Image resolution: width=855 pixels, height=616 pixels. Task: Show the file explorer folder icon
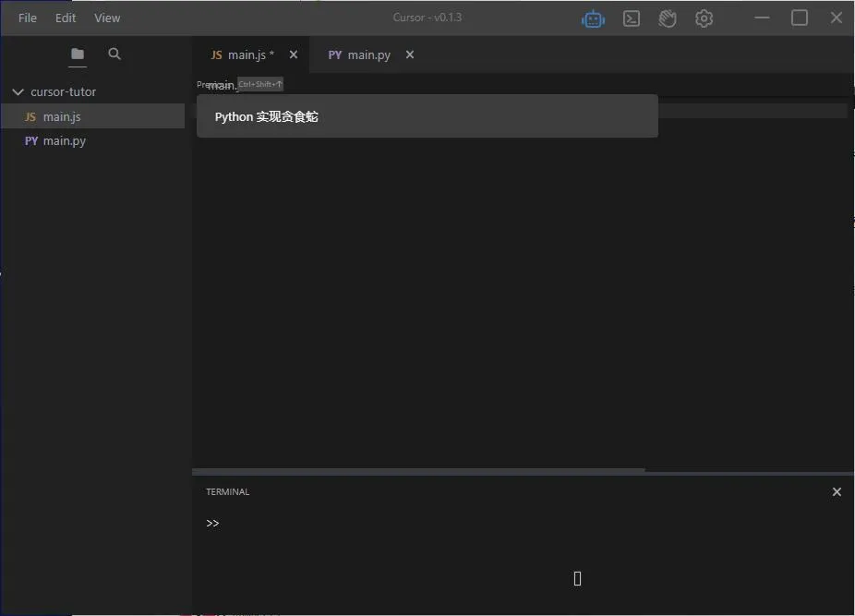click(78, 54)
